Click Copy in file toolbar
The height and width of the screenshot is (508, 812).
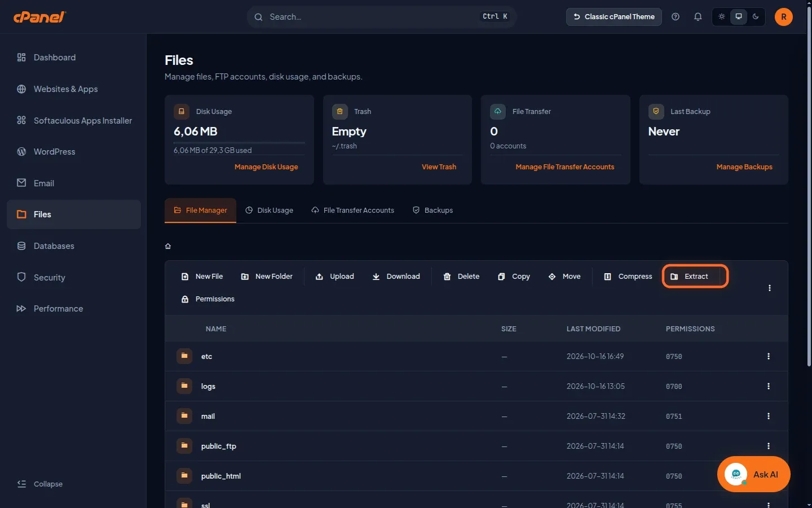click(514, 277)
